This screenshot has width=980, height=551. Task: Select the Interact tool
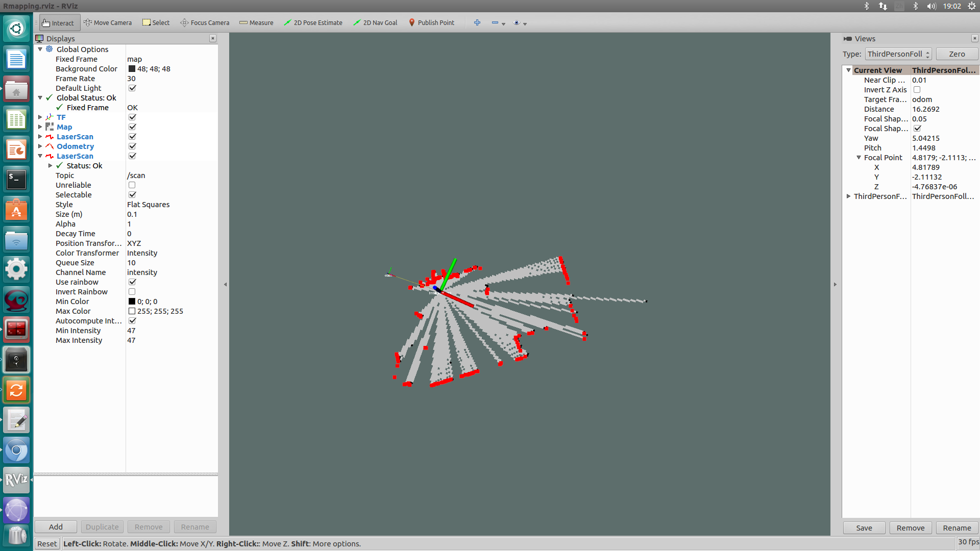(58, 22)
